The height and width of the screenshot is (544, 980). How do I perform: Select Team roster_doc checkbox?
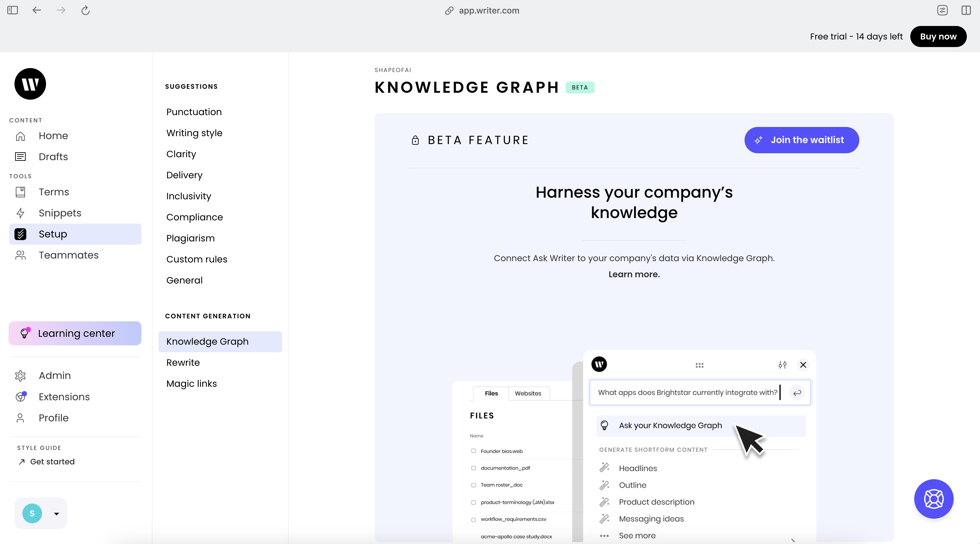pyautogui.click(x=473, y=485)
